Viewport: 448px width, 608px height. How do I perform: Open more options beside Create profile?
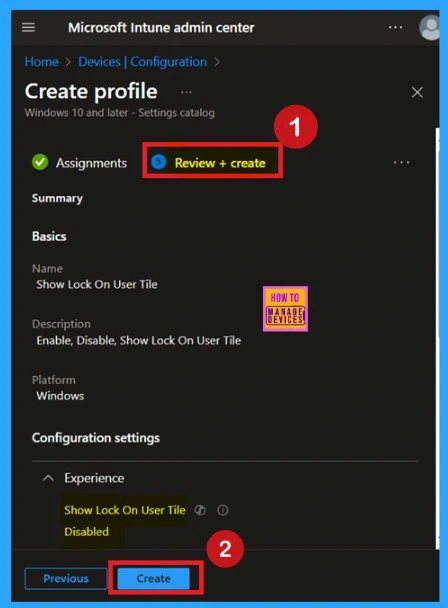(186, 92)
